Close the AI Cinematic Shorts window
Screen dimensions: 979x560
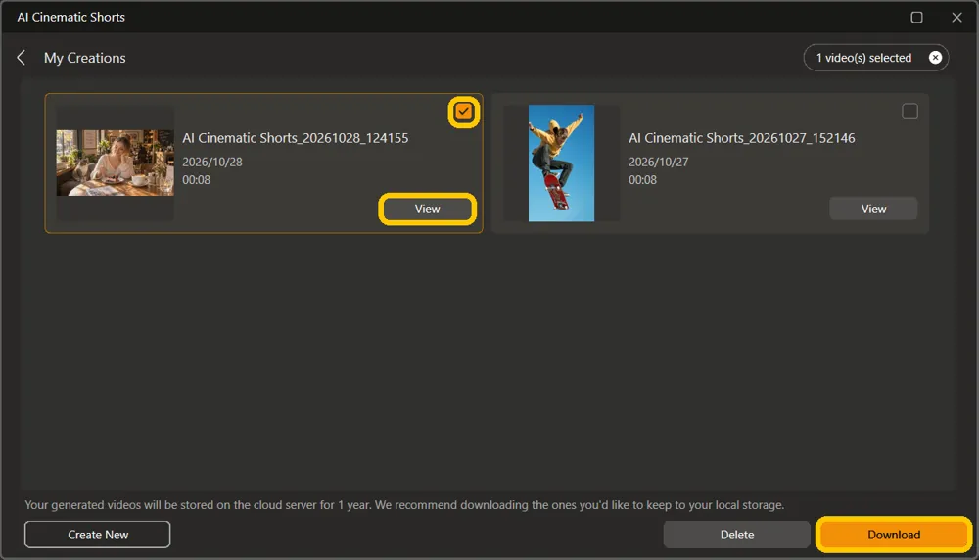(x=956, y=17)
